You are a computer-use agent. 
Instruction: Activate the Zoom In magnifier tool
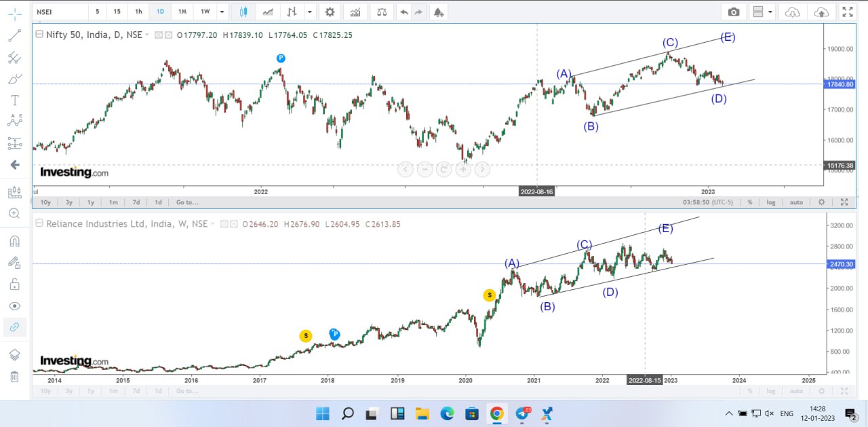pyautogui.click(x=15, y=213)
